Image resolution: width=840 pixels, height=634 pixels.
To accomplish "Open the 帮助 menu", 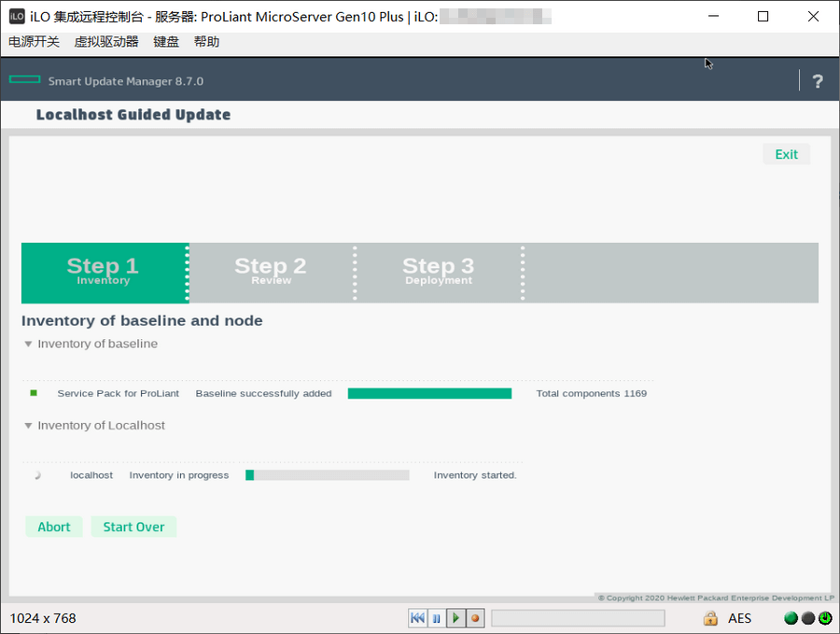I will pyautogui.click(x=206, y=42).
